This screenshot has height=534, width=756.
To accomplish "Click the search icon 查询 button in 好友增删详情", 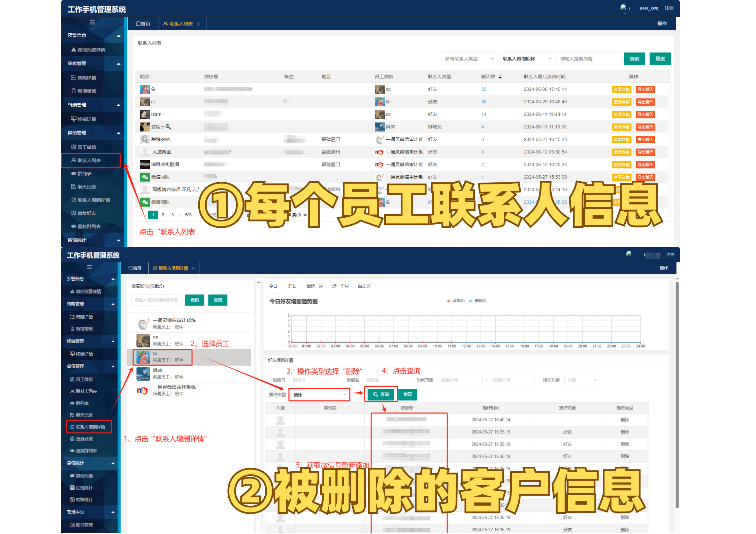I will tap(381, 394).
